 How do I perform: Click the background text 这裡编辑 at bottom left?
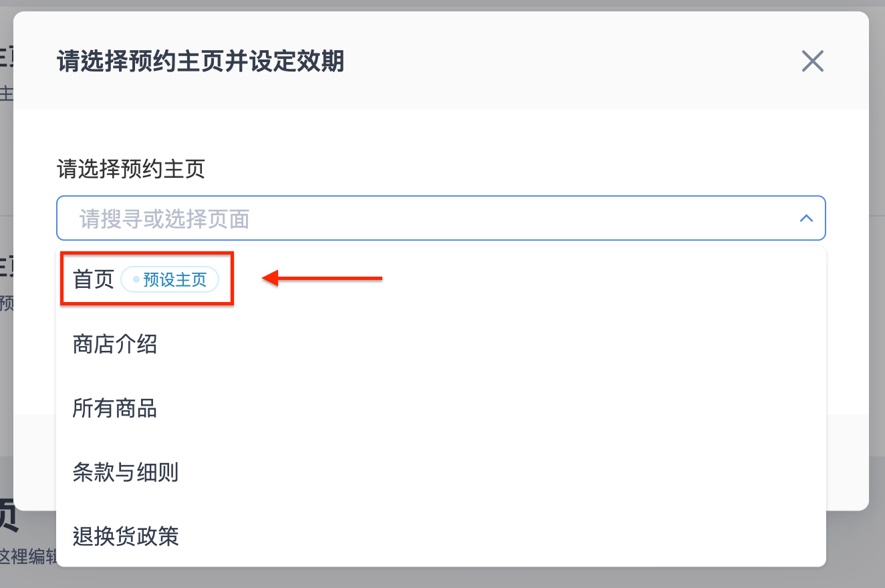click(29, 556)
